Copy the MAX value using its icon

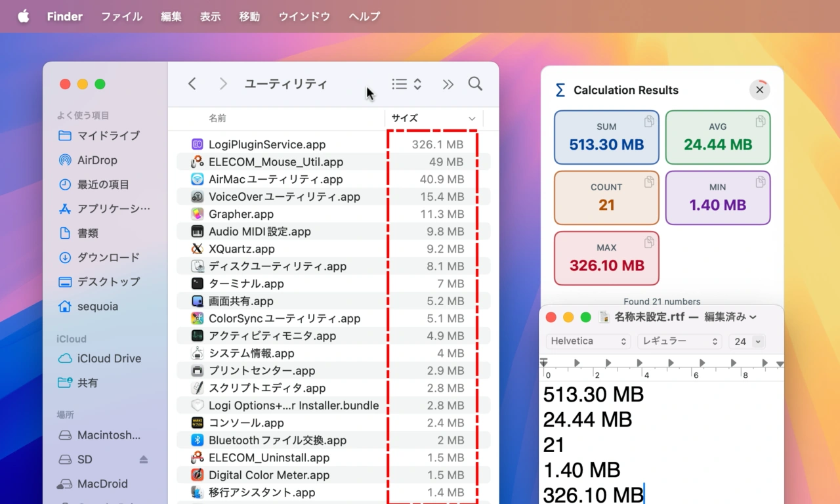tap(648, 242)
